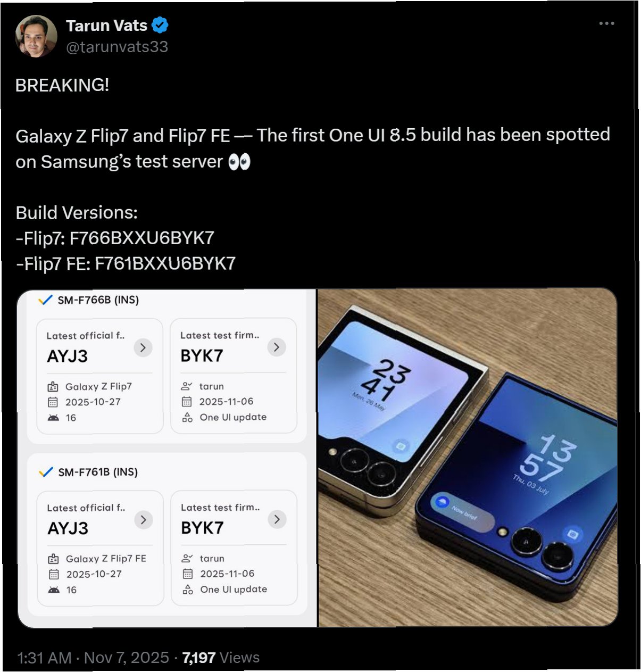This screenshot has width=641, height=672.
Task: Toggle the SM-F766B (INS) checkmark
Action: tap(46, 300)
